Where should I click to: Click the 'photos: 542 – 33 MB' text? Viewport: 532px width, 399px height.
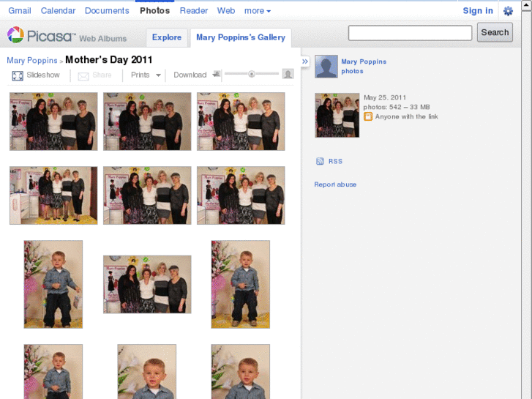[397, 108]
